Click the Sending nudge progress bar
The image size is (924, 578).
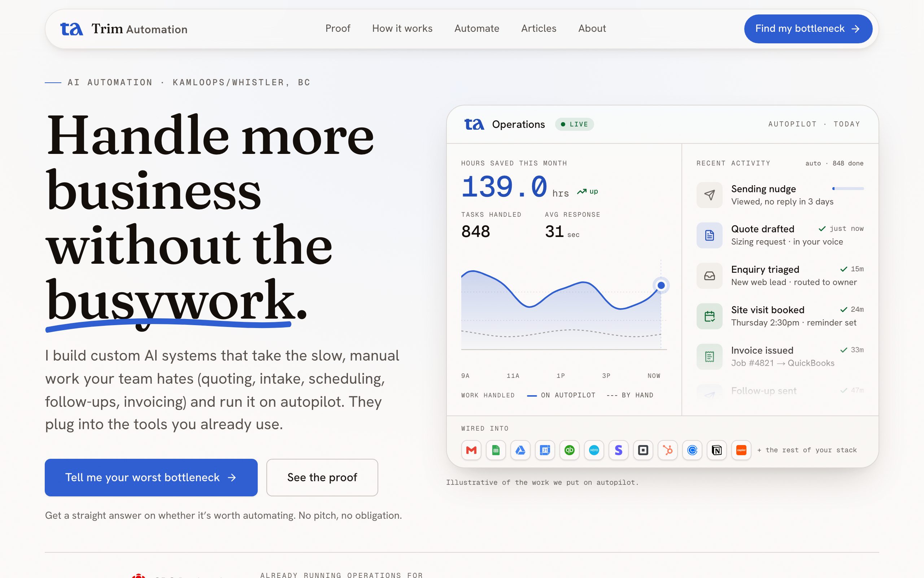pos(848,189)
